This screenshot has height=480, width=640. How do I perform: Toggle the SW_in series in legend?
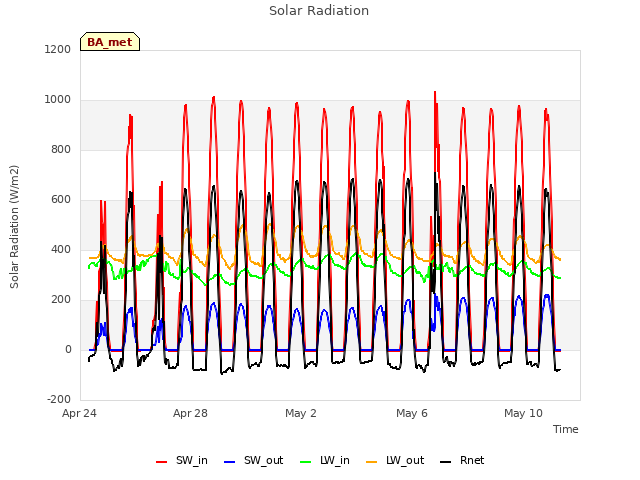(x=182, y=461)
